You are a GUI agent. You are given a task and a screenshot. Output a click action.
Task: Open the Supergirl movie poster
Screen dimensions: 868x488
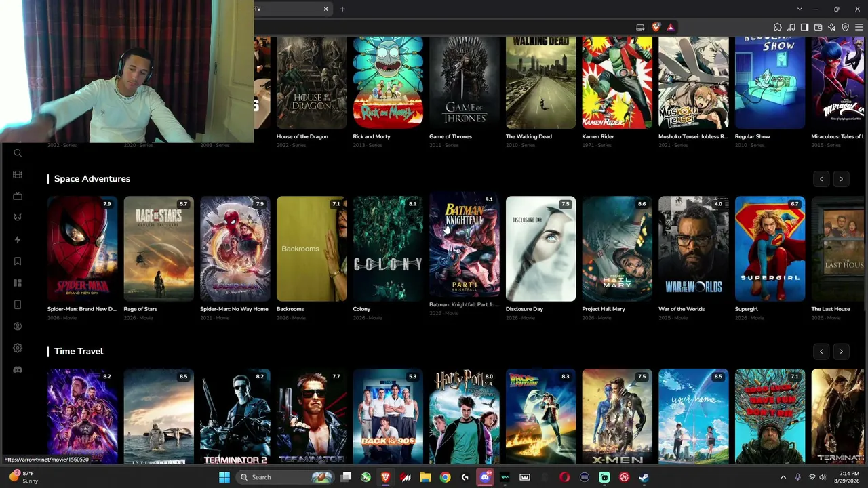point(770,249)
